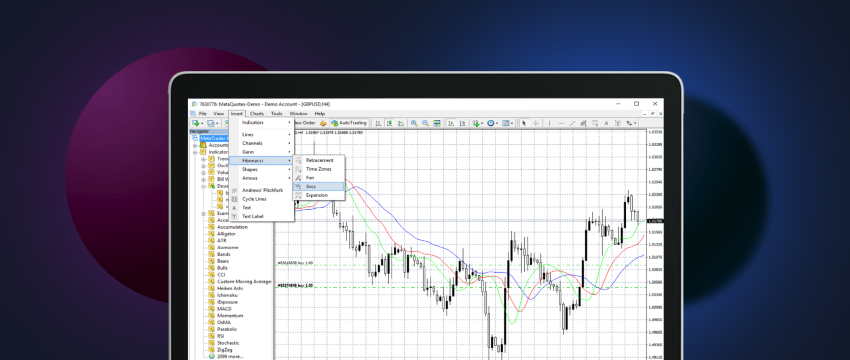Click the MetaEditor coin-stack icon
Screen dimensions: 850x360
323,123
